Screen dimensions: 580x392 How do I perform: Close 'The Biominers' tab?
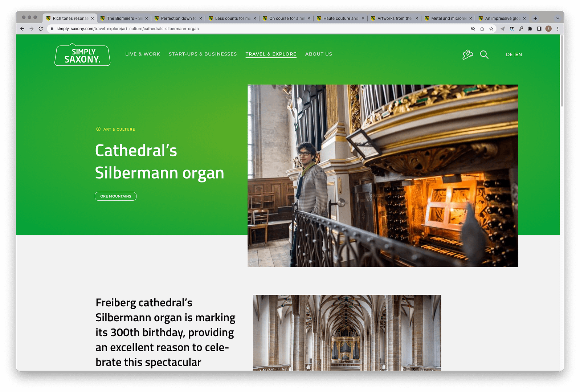click(147, 18)
